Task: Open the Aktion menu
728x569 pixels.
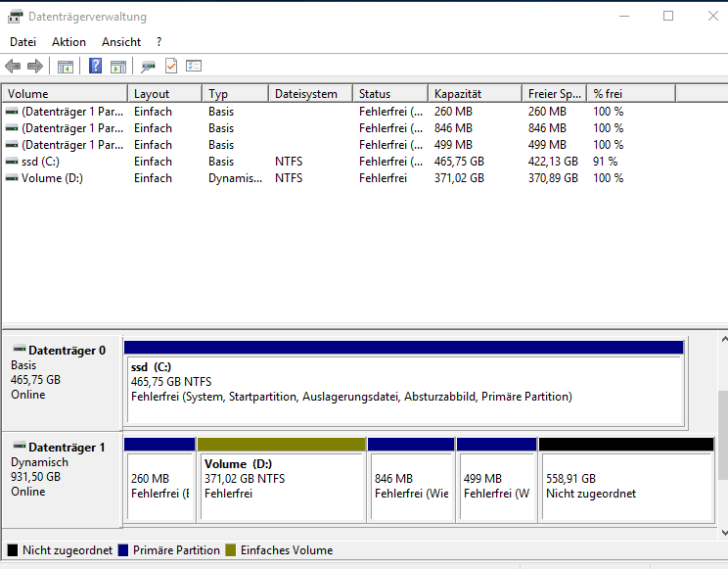Action: (x=68, y=42)
